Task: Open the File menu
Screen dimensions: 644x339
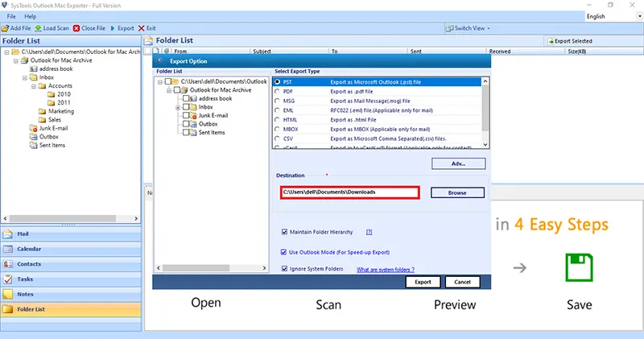Action: point(11,16)
